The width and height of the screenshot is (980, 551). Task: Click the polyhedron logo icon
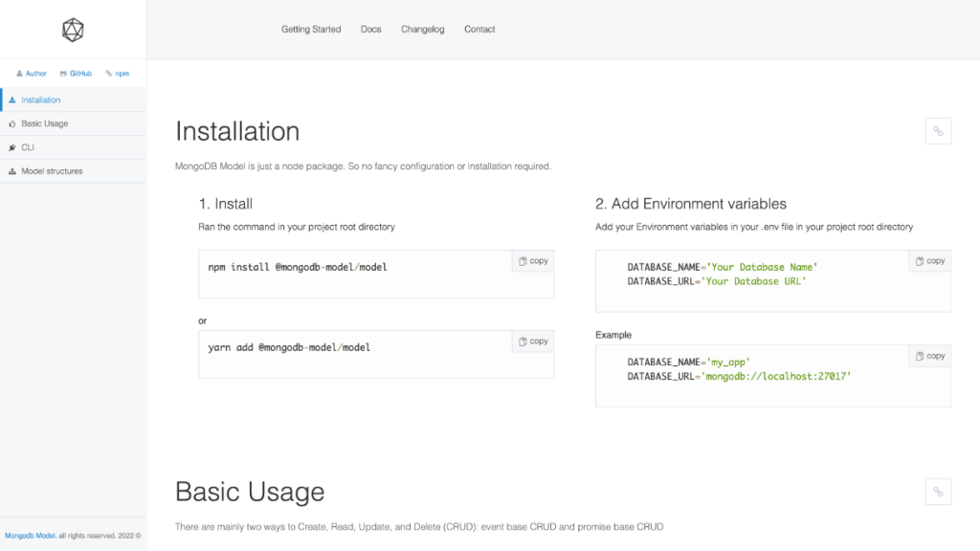click(x=73, y=31)
